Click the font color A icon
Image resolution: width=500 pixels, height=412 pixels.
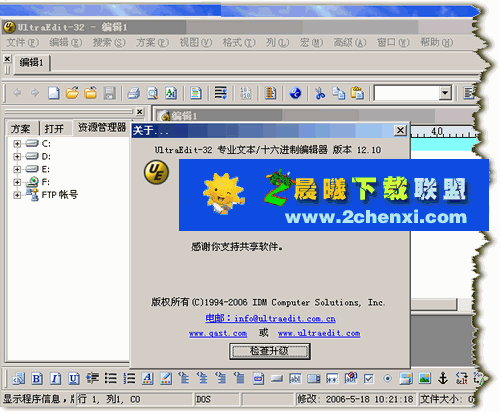click(x=148, y=378)
